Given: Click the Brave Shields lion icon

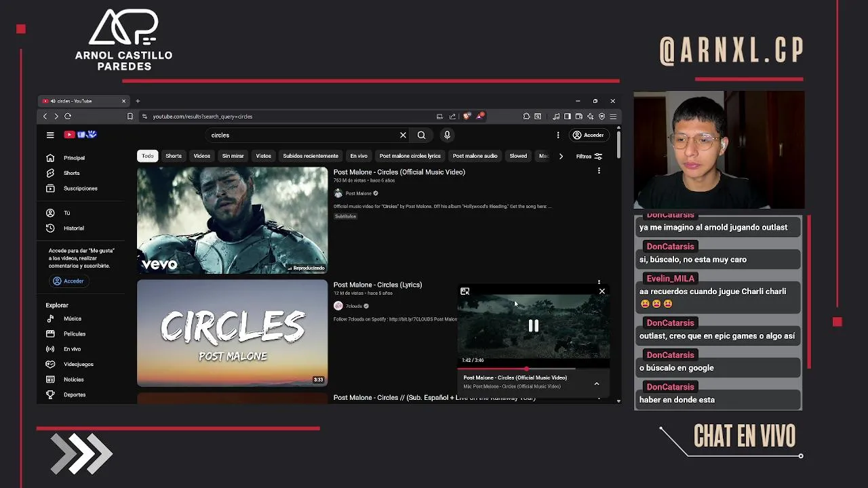Looking at the screenshot, I should (466, 117).
